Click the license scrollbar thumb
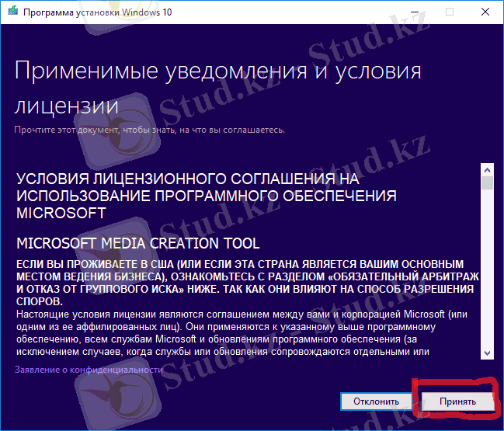The height and width of the screenshot is (431, 504). (487, 183)
